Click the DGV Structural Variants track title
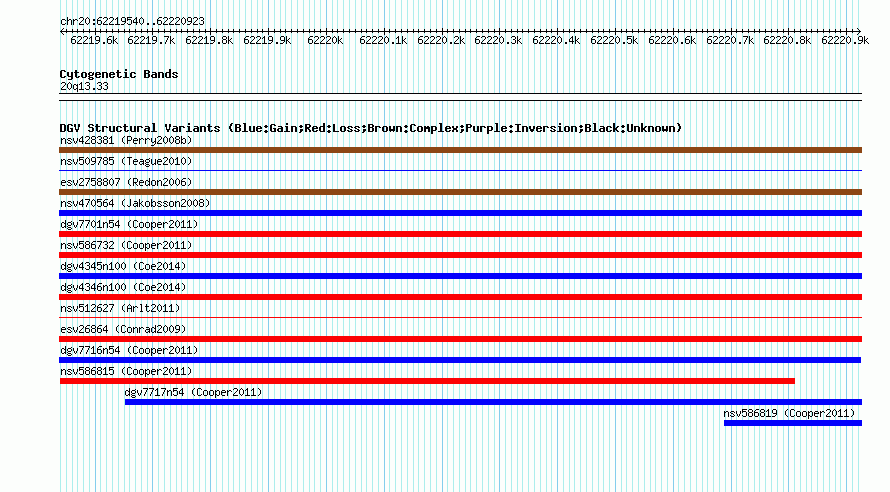890x492 pixels. 371,128
